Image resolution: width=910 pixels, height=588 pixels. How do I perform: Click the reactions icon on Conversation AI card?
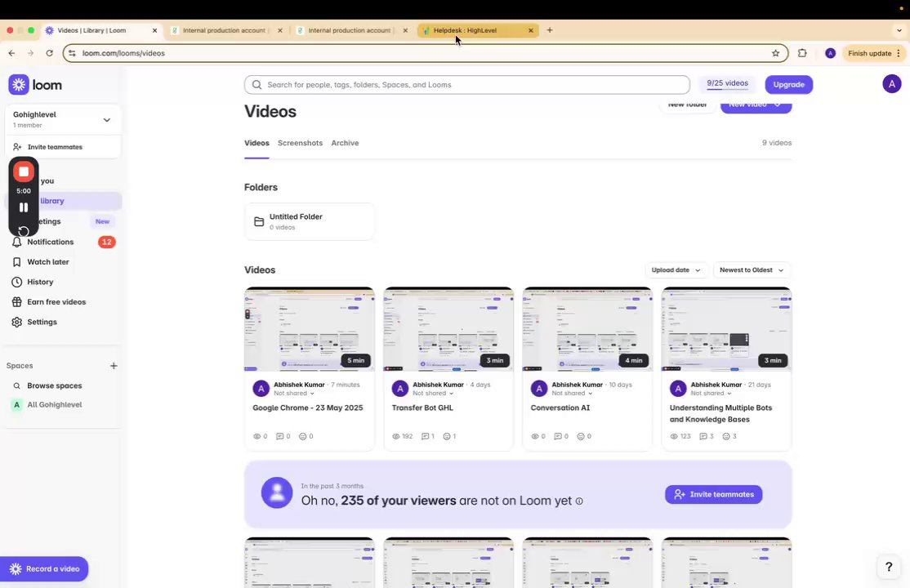click(x=580, y=436)
